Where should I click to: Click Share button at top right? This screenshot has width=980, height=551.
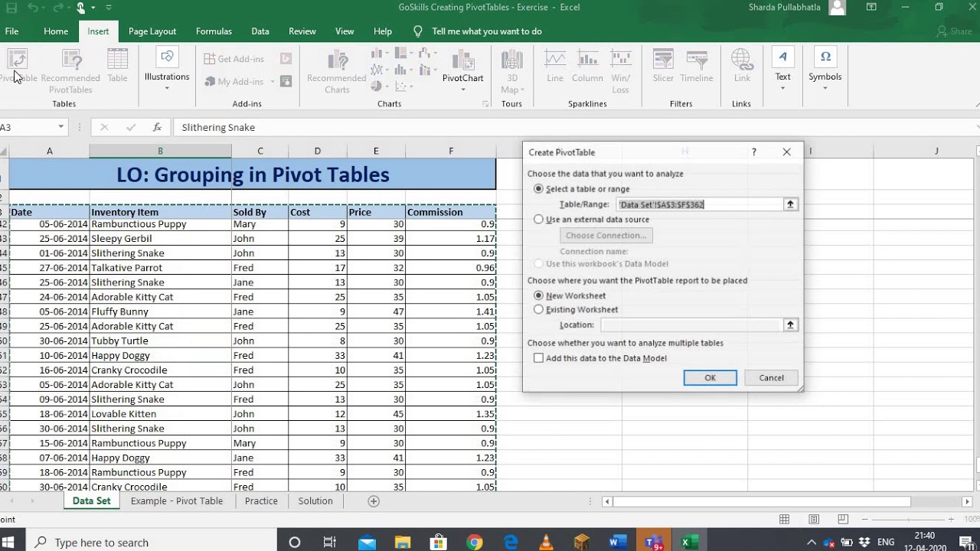(955, 31)
